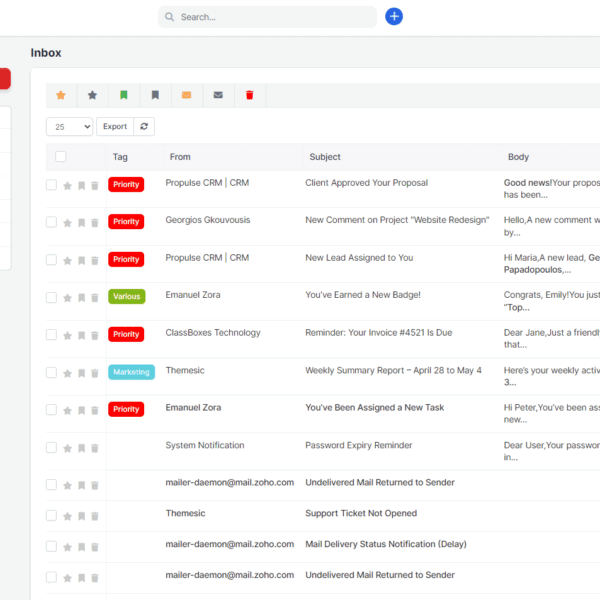The width and height of the screenshot is (600, 600).
Task: Click the green bookmark toolbar icon
Action: coord(124,95)
